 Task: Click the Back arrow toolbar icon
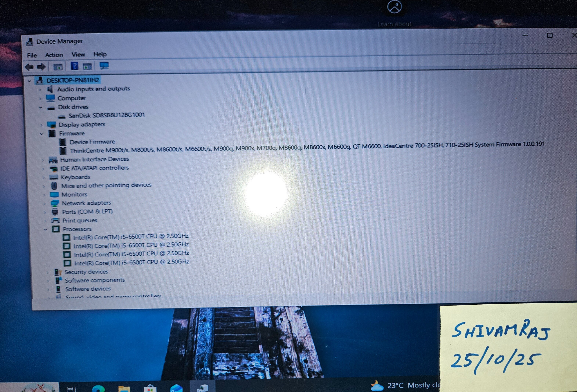tap(29, 67)
